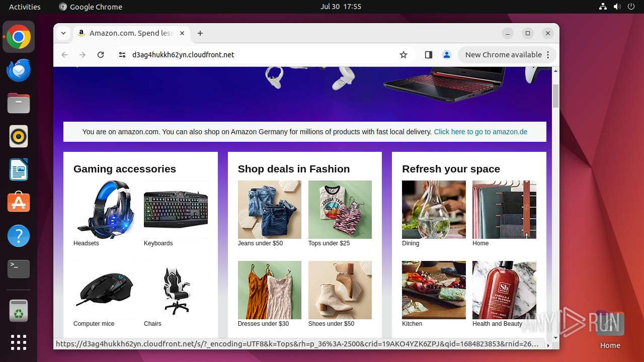Open the clock and calendar menu
Viewport: 644px width, 362px height.
[x=341, y=7]
